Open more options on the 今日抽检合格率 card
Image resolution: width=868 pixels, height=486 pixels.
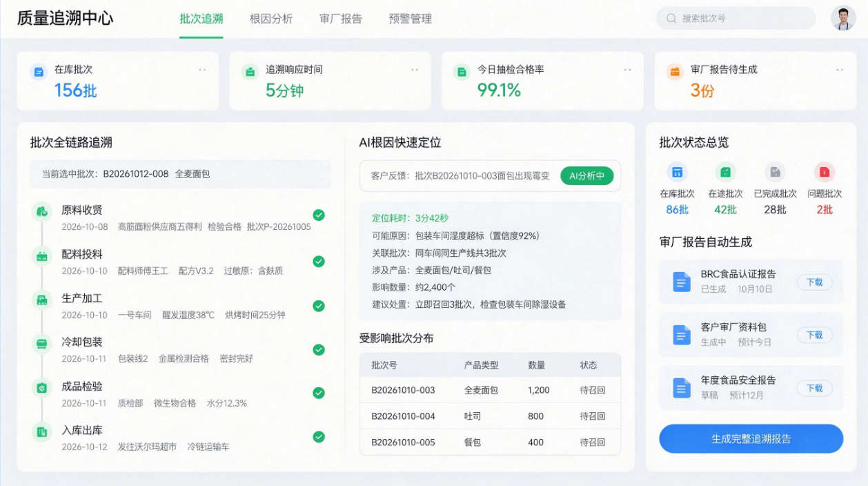tap(628, 70)
